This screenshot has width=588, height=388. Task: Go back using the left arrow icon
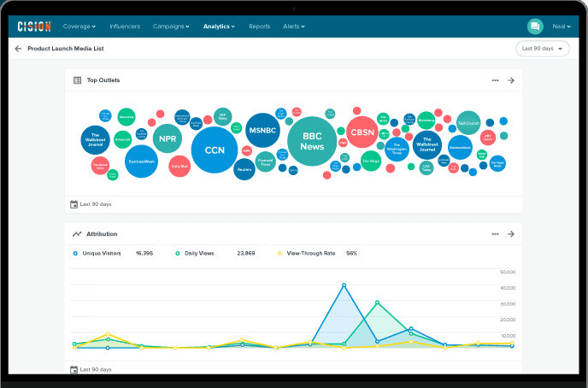pyautogui.click(x=18, y=49)
